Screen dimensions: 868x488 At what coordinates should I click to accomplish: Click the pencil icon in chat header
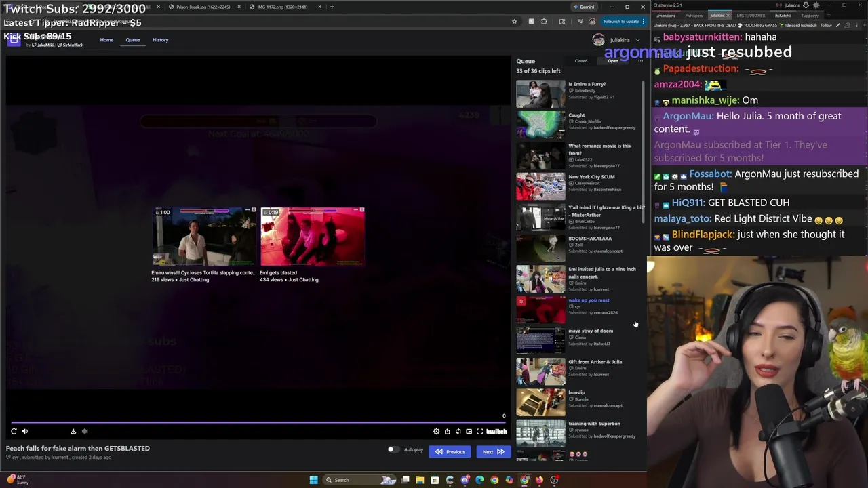[x=838, y=26]
